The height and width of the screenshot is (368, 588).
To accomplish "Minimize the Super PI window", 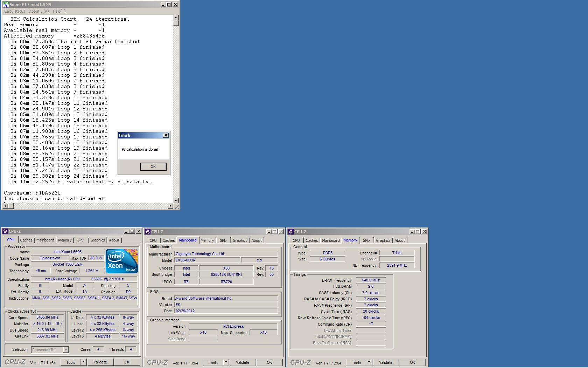I will 163,5.
